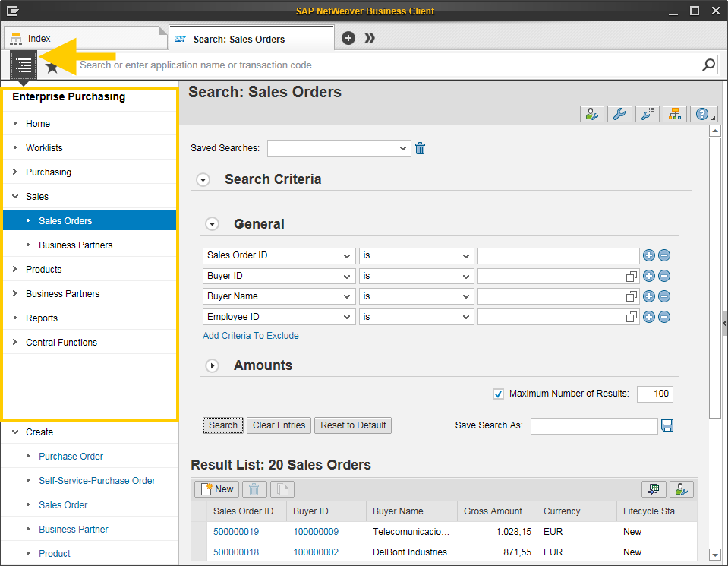Image resolution: width=728 pixels, height=566 pixels.
Task: Open sales order 500000019 link
Action: [235, 532]
